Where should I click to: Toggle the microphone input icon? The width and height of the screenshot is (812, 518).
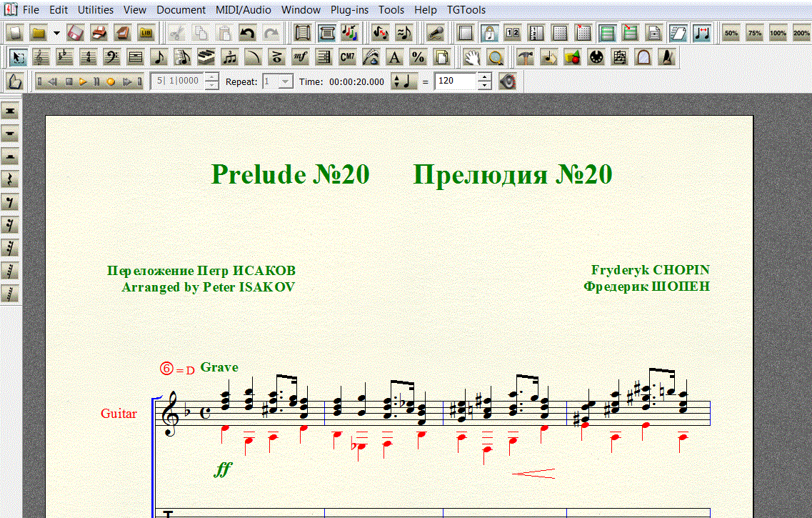click(436, 33)
